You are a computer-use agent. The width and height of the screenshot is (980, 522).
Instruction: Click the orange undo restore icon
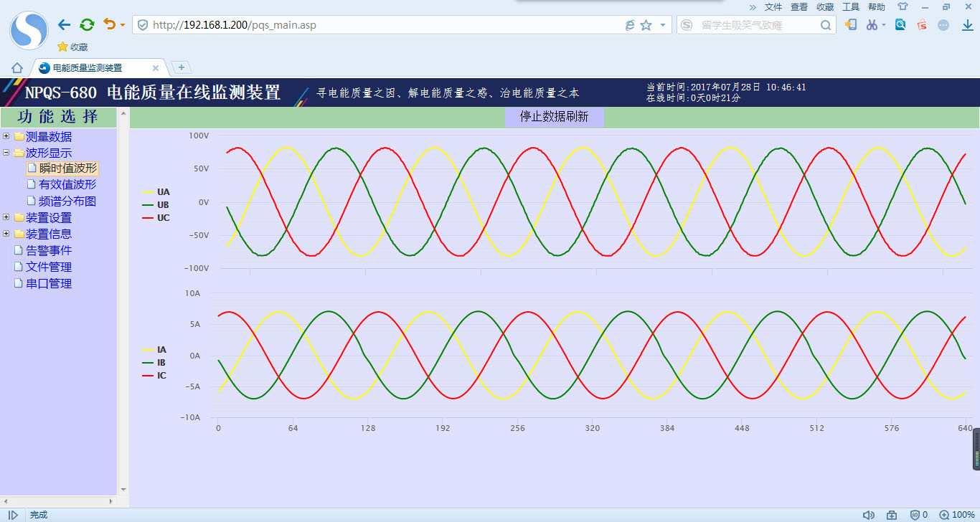point(110,24)
